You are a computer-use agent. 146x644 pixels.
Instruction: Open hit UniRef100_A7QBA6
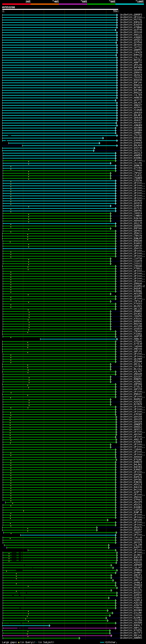131,27
